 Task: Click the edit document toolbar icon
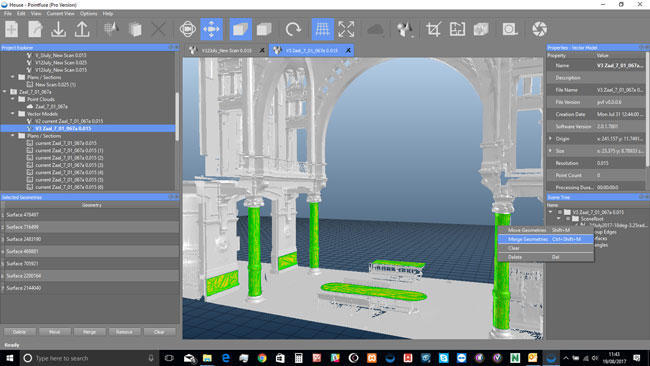click(x=35, y=29)
